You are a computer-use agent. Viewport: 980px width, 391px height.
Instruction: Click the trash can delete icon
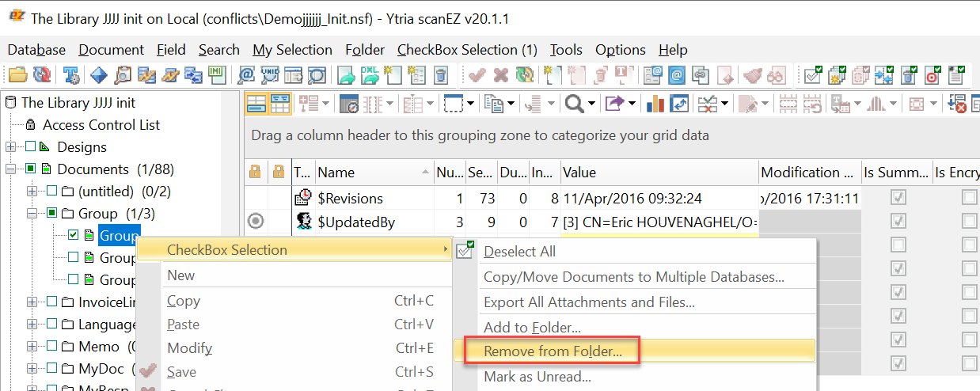click(x=441, y=76)
